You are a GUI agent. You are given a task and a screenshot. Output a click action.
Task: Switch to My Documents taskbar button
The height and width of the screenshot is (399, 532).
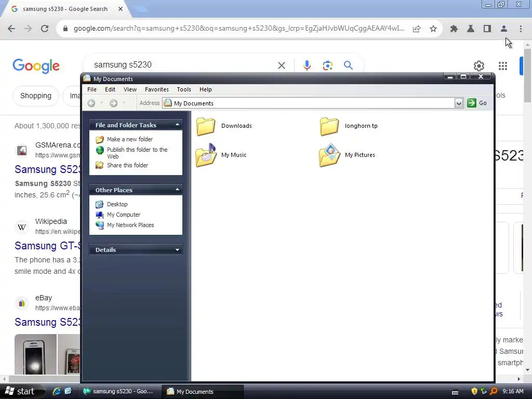point(202,392)
